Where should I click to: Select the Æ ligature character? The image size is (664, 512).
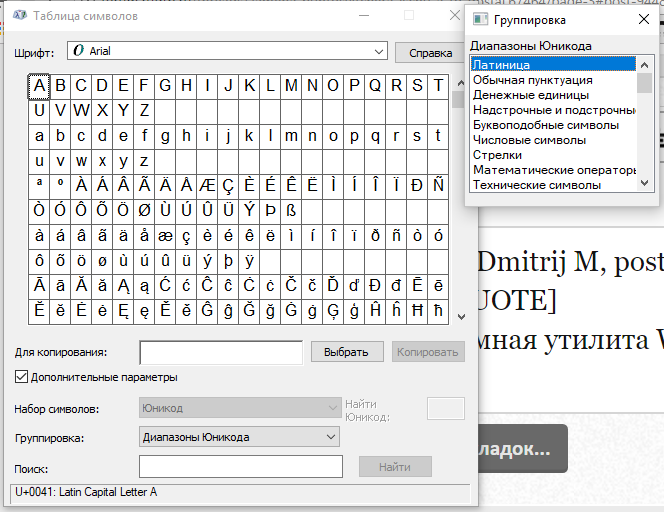(207, 186)
